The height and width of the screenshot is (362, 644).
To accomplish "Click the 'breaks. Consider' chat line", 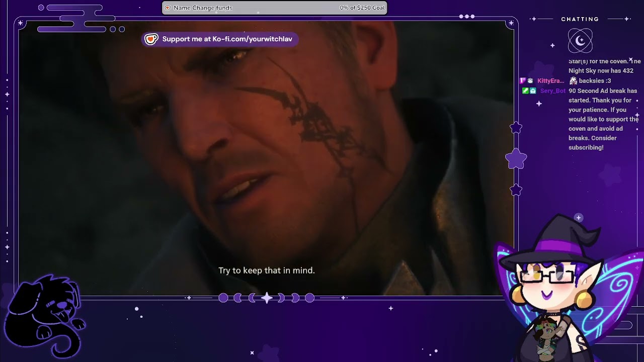I will [592, 138].
